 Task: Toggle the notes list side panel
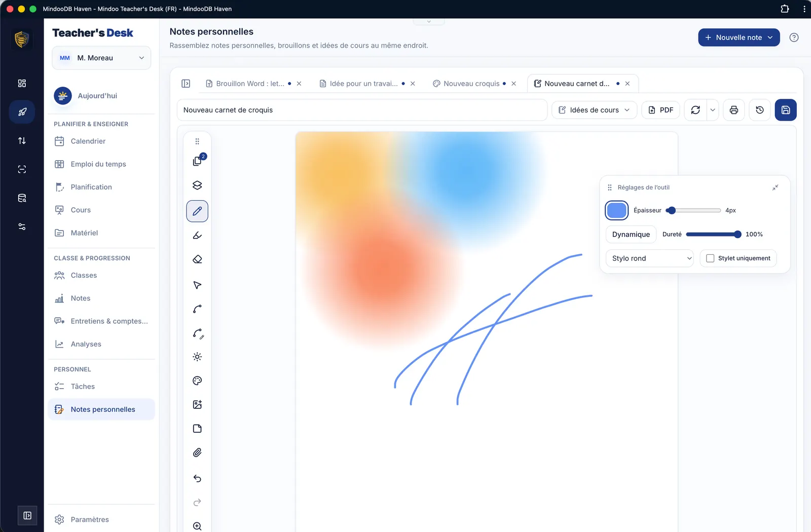(x=186, y=84)
